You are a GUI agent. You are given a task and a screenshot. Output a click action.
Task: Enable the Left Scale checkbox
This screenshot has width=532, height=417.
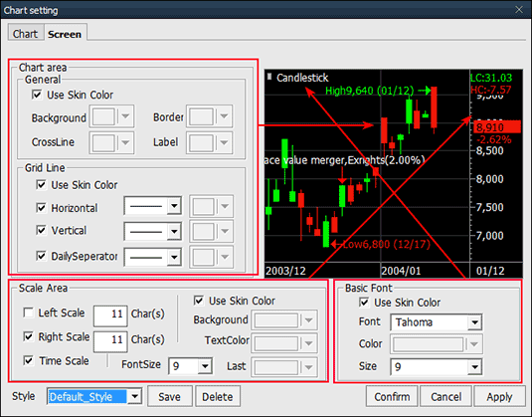[x=28, y=313]
